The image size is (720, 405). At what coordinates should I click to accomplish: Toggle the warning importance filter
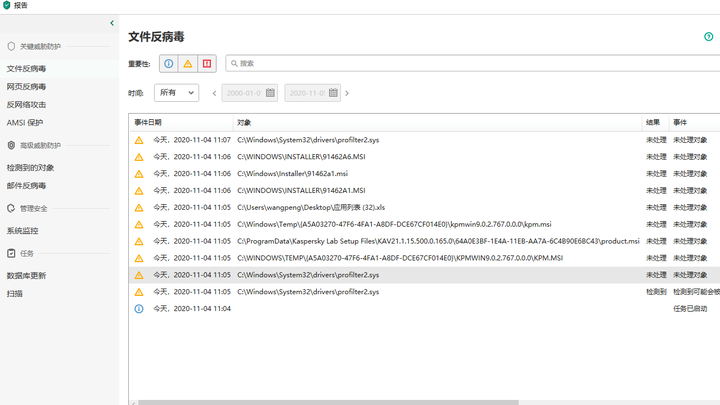coord(188,63)
